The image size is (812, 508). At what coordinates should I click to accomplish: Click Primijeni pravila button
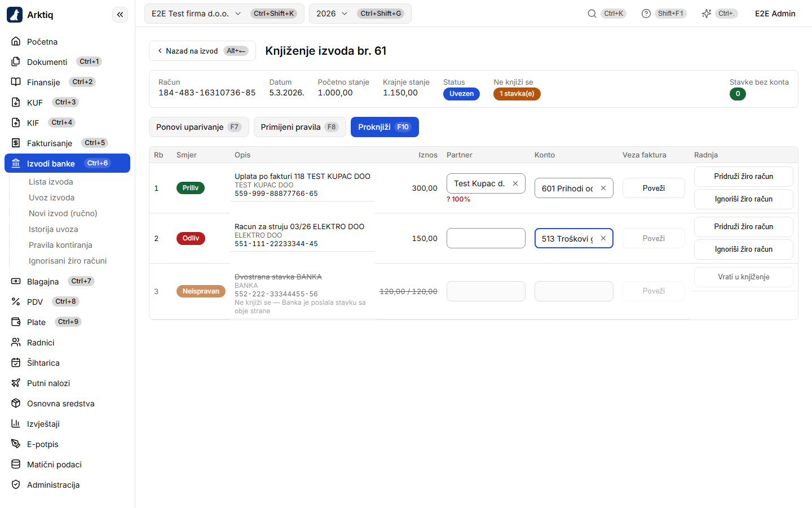(299, 127)
